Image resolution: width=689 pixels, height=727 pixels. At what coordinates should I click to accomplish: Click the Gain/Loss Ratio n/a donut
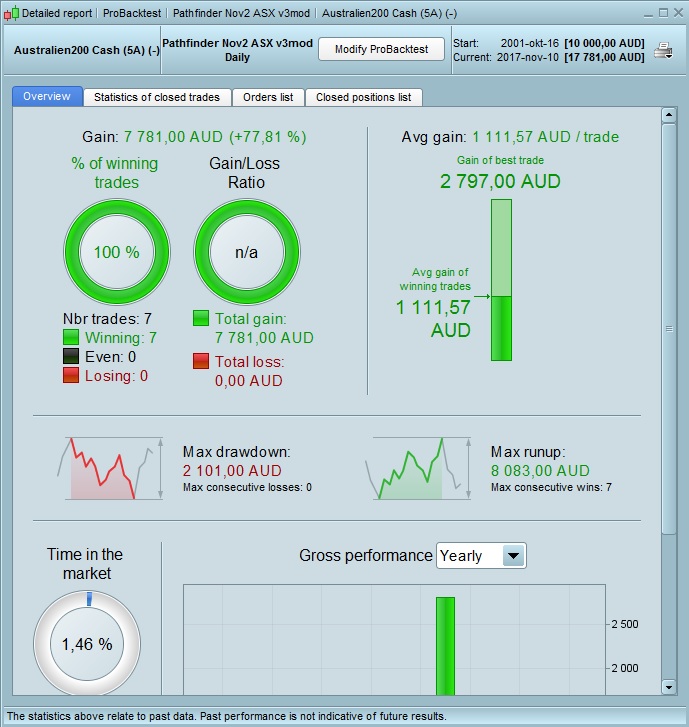click(x=247, y=252)
